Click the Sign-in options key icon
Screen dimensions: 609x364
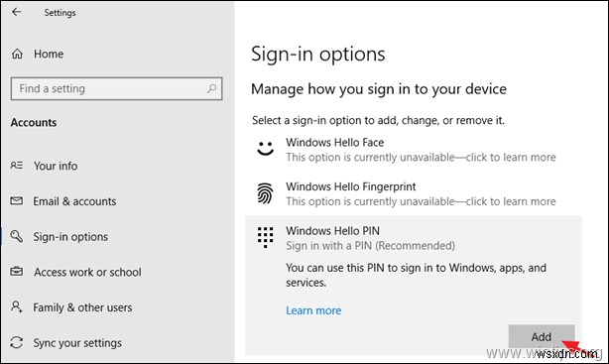(x=16, y=236)
